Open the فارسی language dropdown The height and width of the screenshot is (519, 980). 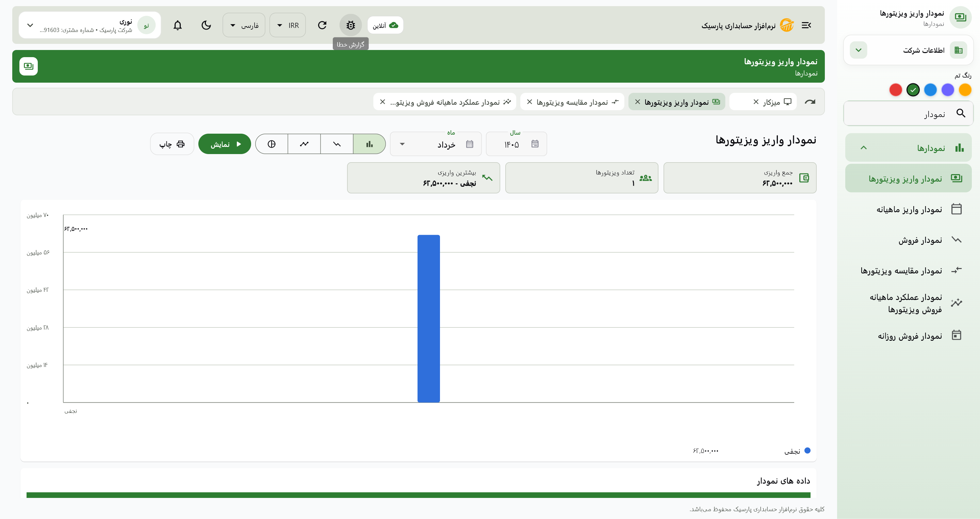point(244,25)
